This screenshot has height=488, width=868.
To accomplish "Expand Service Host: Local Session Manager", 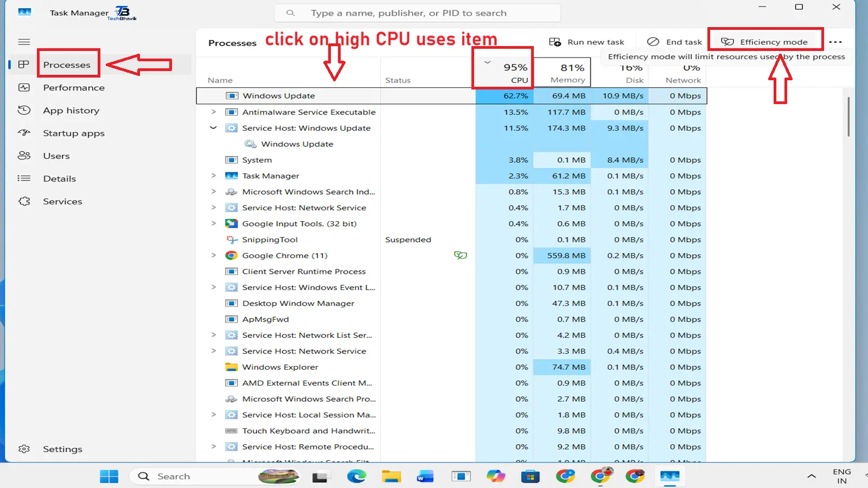I will click(213, 415).
